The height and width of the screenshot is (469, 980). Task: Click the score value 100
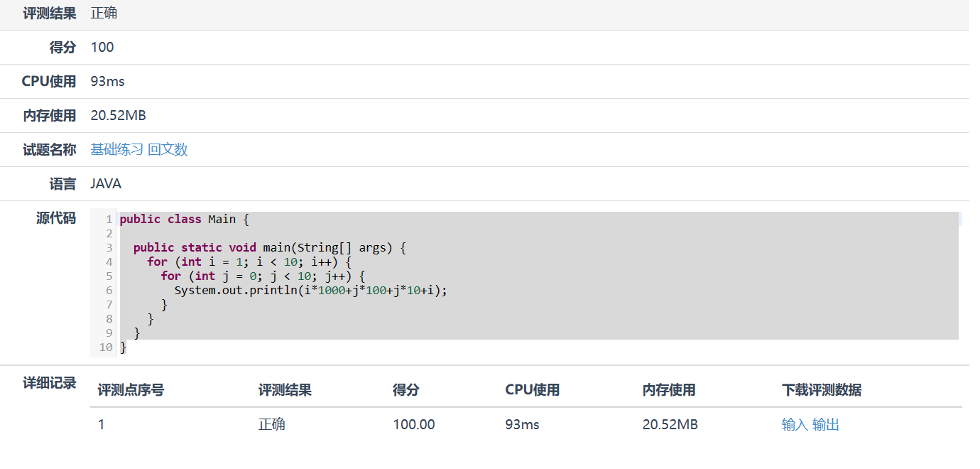(x=102, y=48)
